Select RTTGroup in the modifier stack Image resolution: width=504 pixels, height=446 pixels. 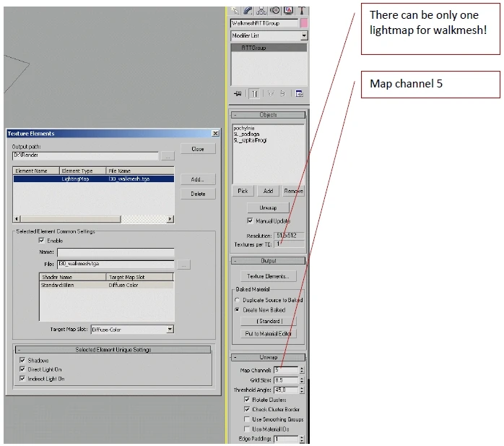point(269,48)
